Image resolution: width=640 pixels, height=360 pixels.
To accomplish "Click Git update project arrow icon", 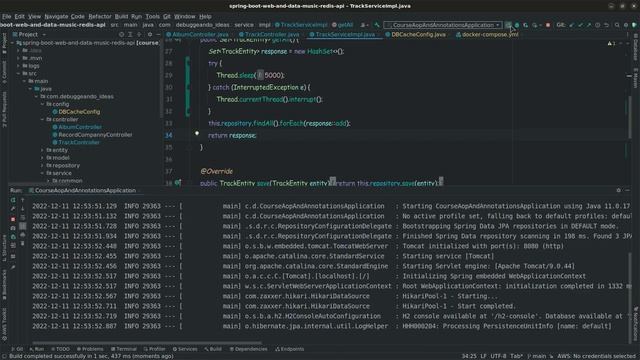I will tap(571, 25).
